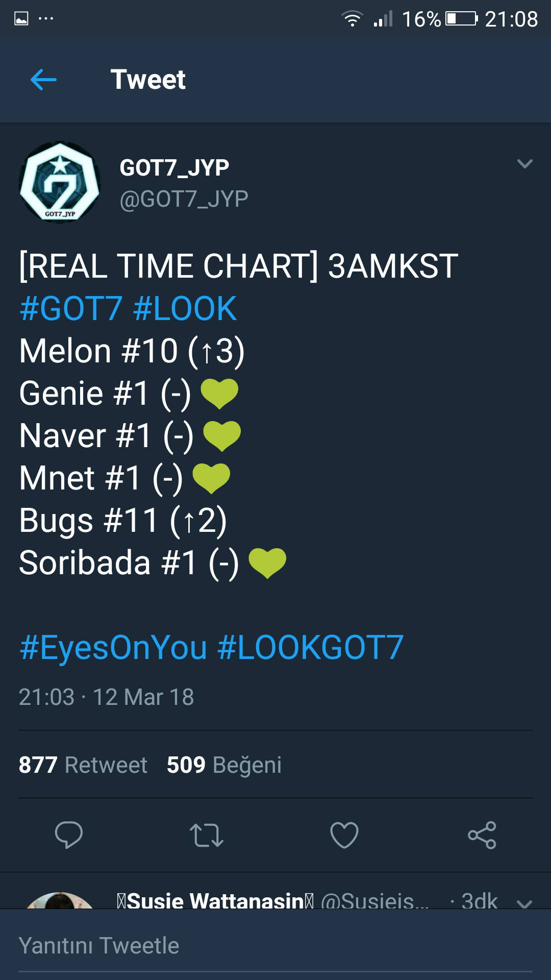Tap the cellular signal strength icon
Screen dimensions: 551x980
(x=383, y=19)
